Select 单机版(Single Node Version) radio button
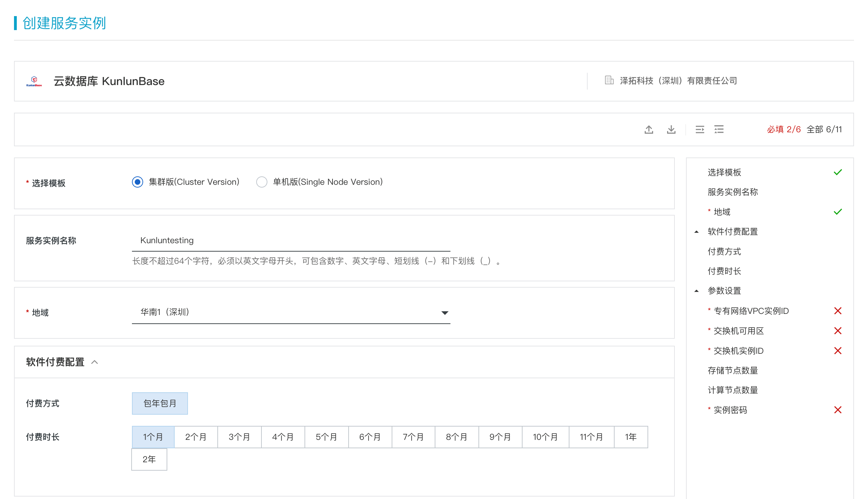 [x=261, y=182]
